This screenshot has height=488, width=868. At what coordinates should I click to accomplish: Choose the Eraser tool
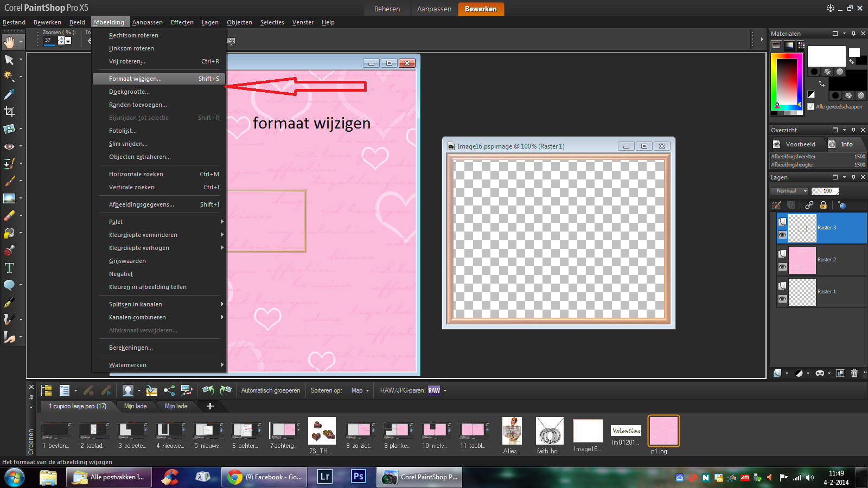click(9, 216)
